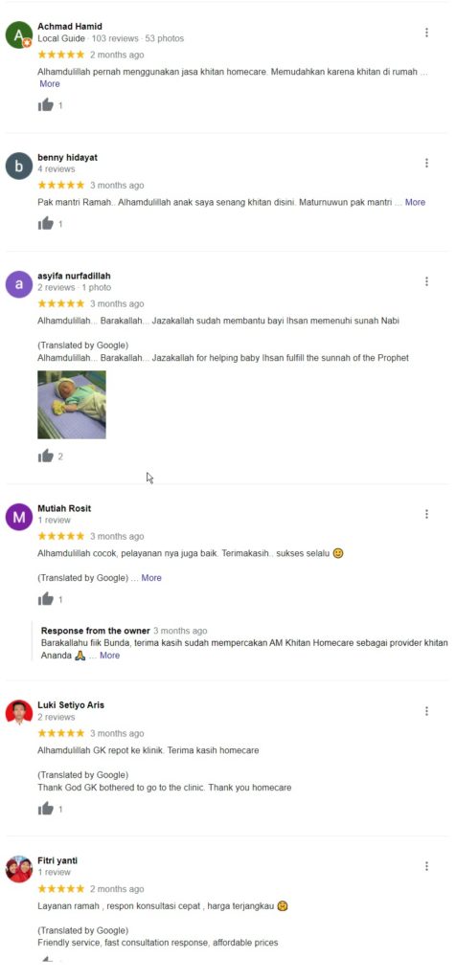Open the more-options menu for Fitri yanti's review

(x=426, y=866)
